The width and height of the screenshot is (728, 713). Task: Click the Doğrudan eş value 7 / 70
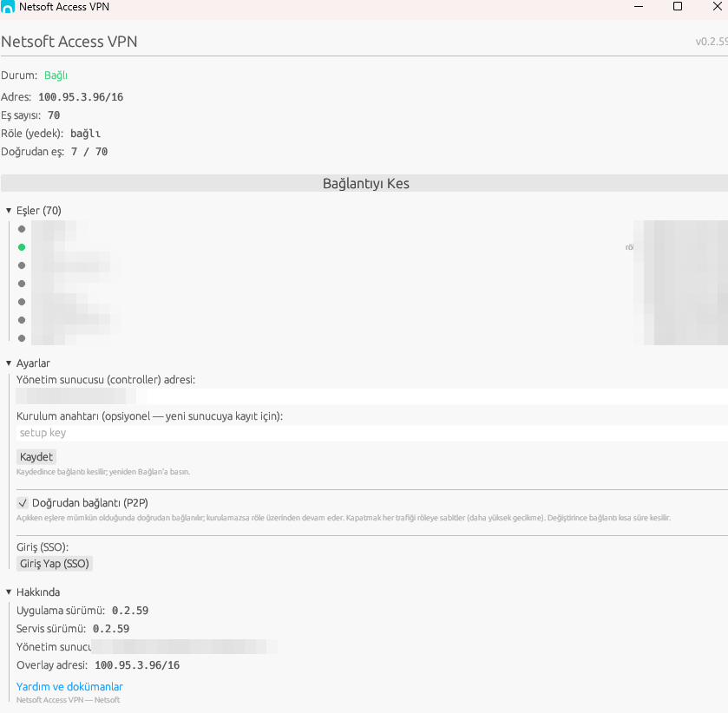pyautogui.click(x=89, y=152)
